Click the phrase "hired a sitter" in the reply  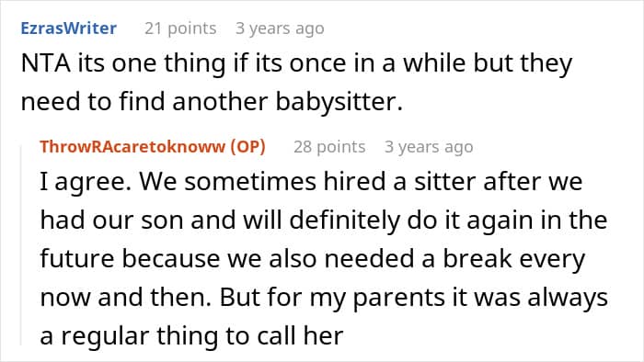(399, 182)
